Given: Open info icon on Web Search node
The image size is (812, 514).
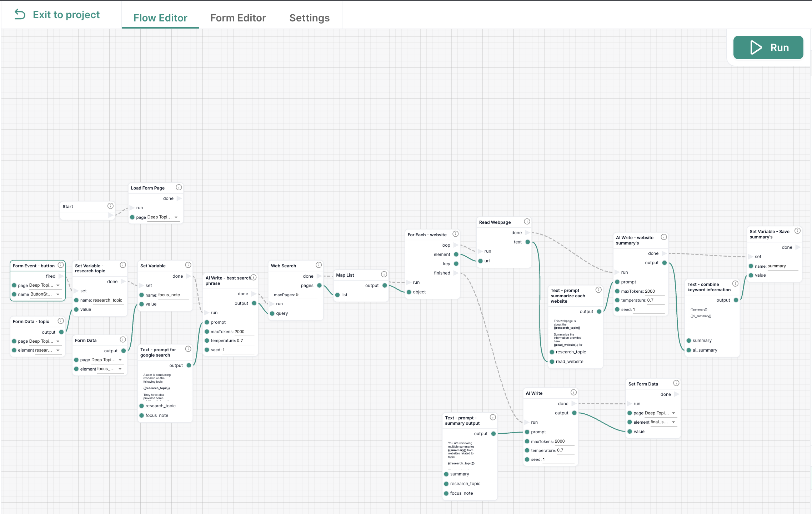Looking at the screenshot, I should tap(319, 265).
